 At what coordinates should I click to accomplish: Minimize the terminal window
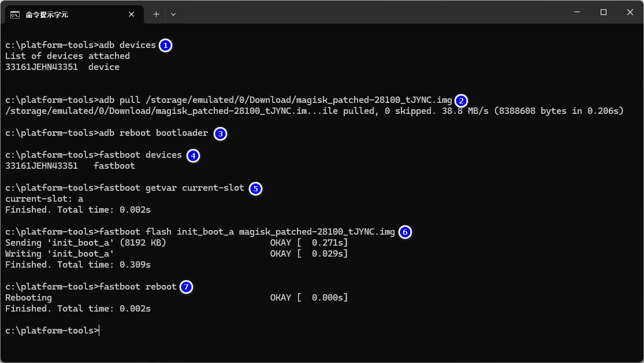click(576, 13)
